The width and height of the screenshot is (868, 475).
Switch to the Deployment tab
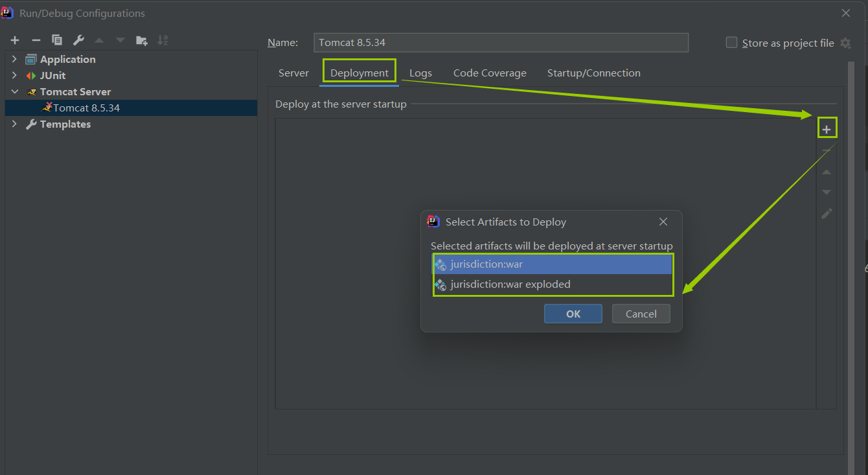[360, 73]
